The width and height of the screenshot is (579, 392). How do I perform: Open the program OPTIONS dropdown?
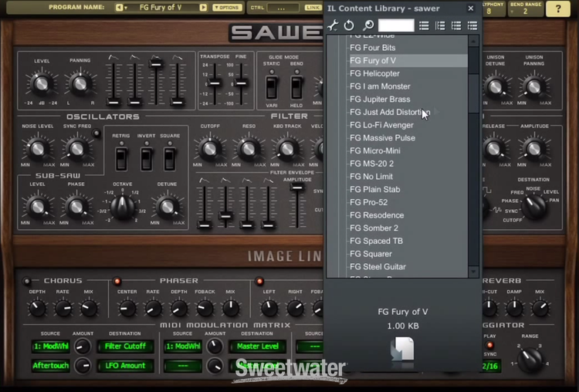click(x=227, y=8)
